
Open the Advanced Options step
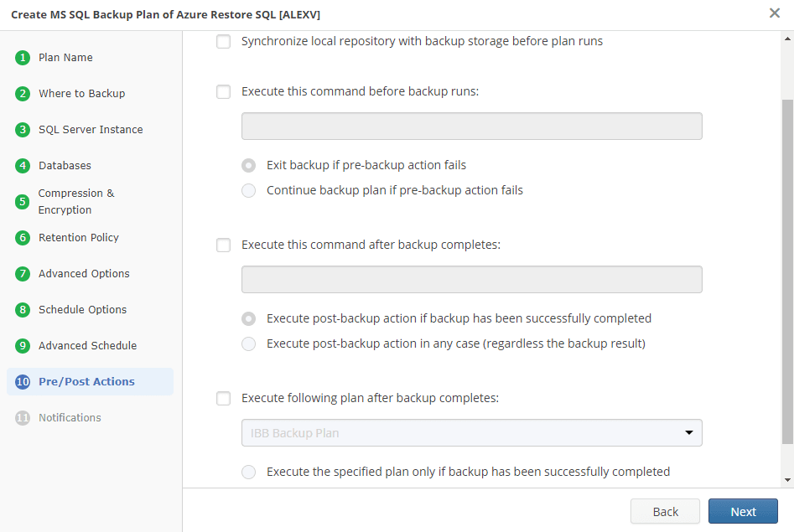(x=84, y=273)
